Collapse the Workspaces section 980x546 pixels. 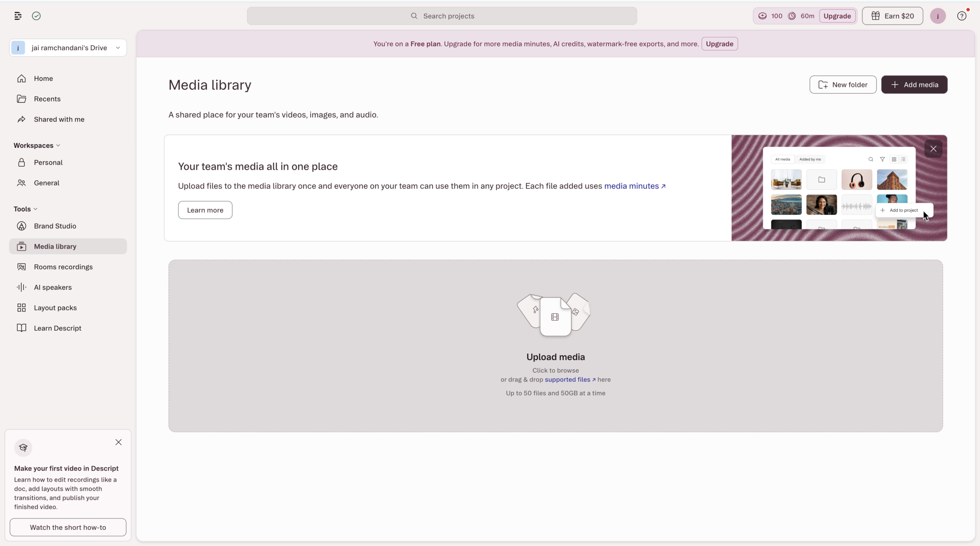tap(37, 146)
